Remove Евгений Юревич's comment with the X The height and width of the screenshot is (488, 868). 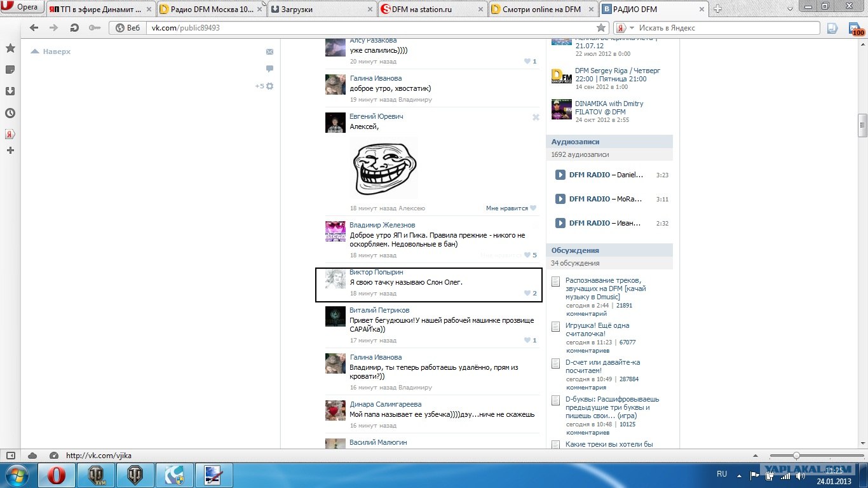[x=536, y=117]
